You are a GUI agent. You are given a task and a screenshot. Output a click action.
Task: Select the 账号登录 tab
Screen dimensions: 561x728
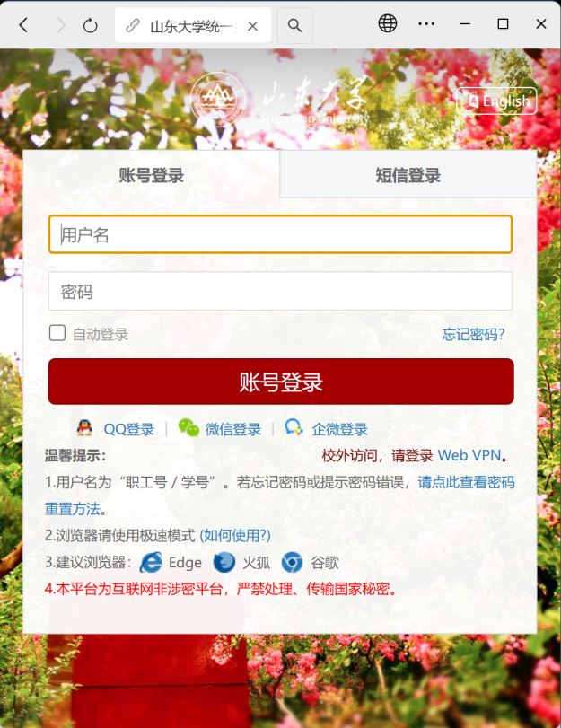click(x=152, y=176)
